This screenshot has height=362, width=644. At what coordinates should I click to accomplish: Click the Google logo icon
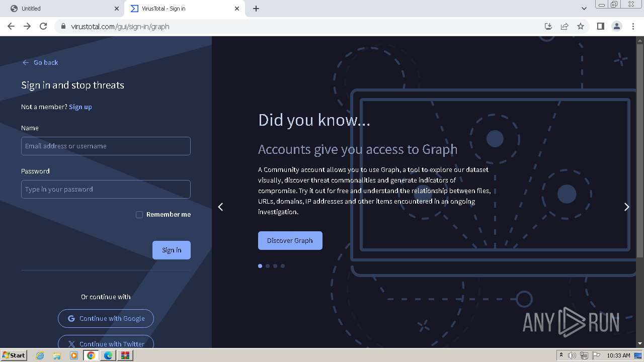71,318
